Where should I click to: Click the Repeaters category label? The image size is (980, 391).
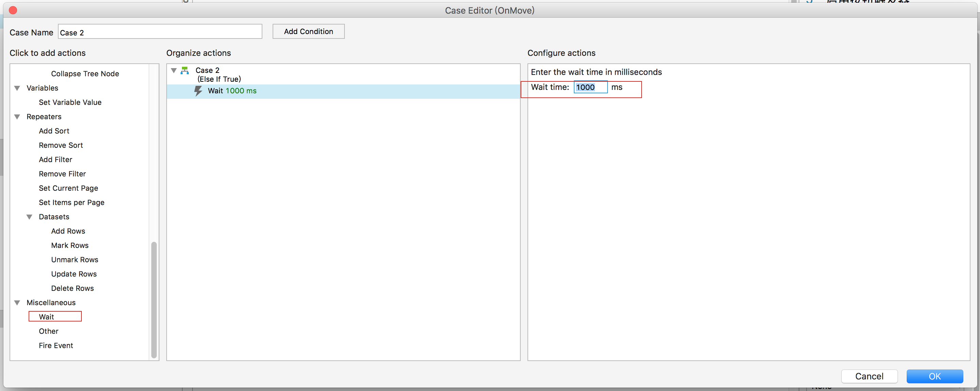click(44, 117)
